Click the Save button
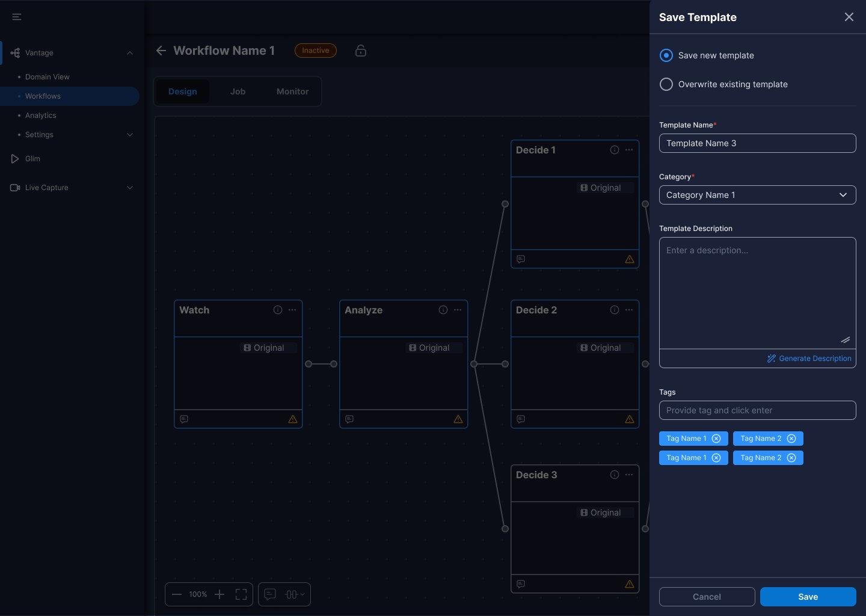 click(x=808, y=597)
